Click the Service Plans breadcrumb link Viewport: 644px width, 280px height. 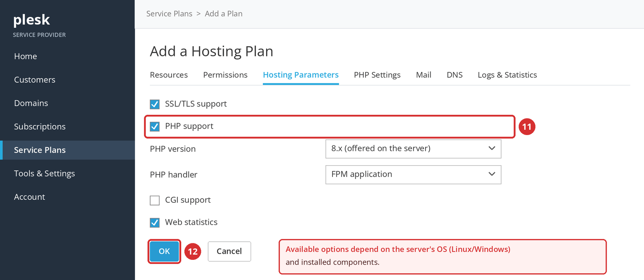(x=169, y=14)
